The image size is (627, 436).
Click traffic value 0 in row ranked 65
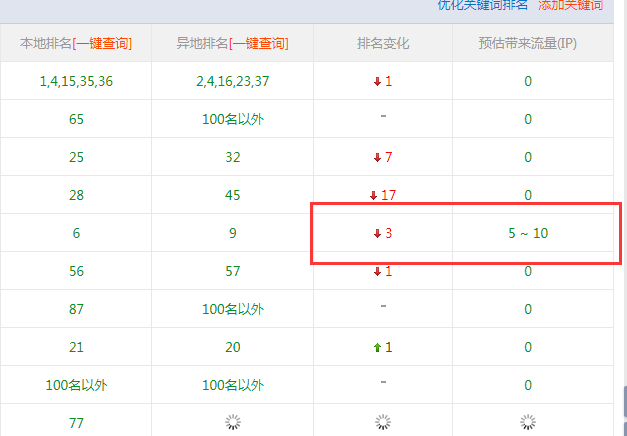(x=528, y=119)
